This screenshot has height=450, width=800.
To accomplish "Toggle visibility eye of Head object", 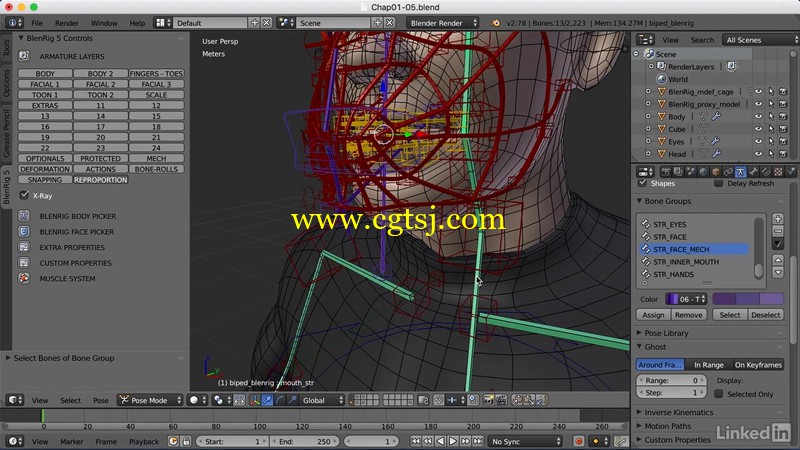I will [x=759, y=154].
